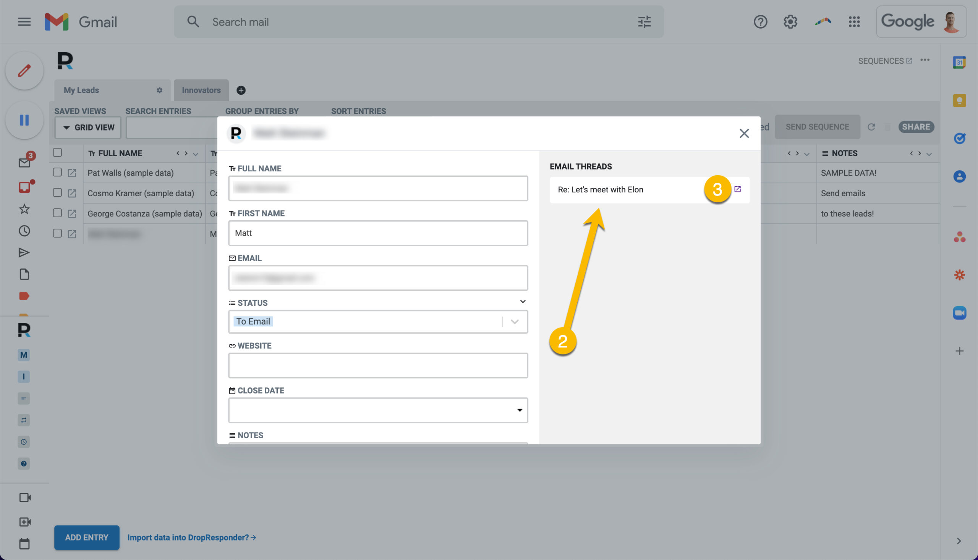
Task: Click the refresh icon near Send Sequence
Action: point(871,127)
